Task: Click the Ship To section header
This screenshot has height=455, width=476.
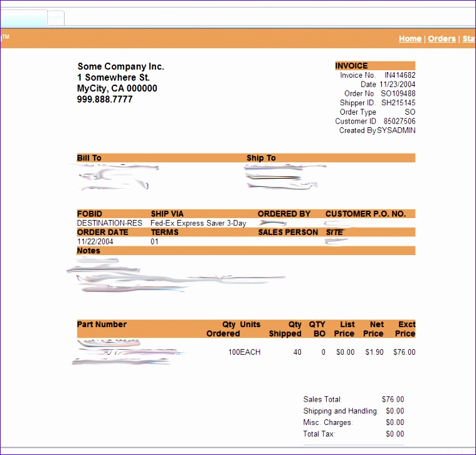Action: point(261,158)
